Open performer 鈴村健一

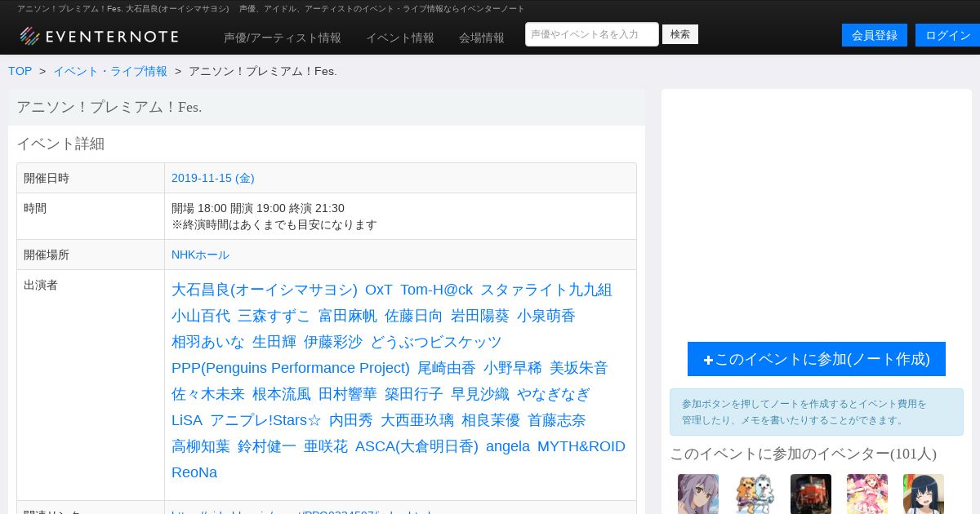tap(267, 446)
